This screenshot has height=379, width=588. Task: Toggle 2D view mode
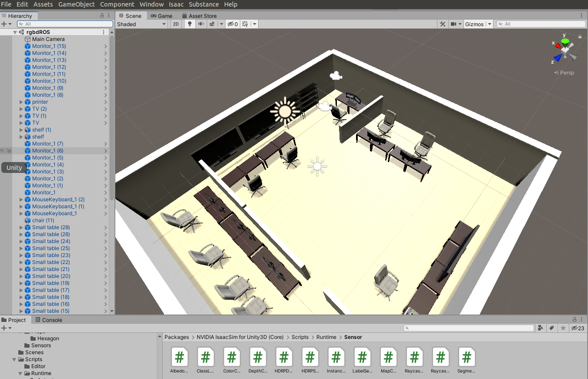click(x=175, y=24)
